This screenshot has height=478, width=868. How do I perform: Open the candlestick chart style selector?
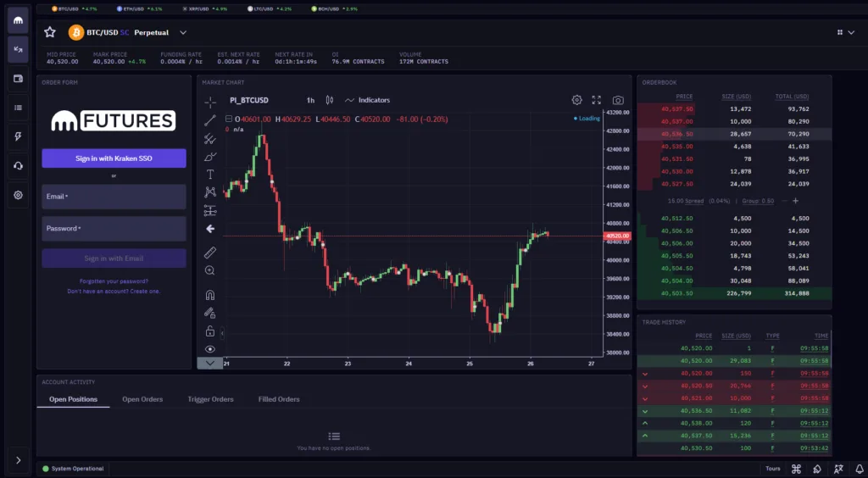coord(330,100)
